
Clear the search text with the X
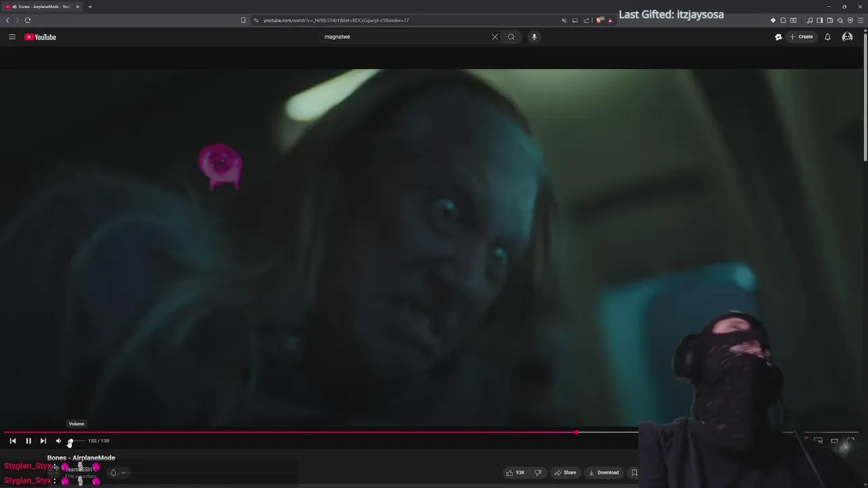(x=495, y=37)
